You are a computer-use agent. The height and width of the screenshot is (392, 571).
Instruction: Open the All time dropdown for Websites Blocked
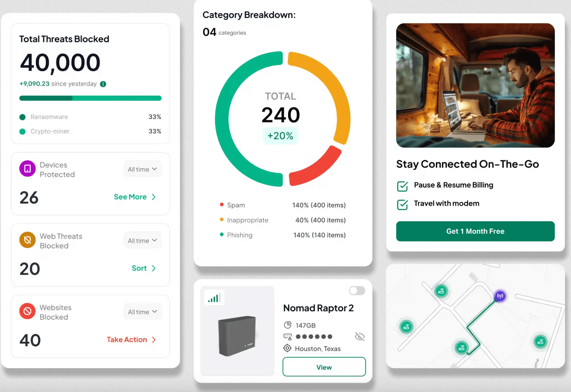[142, 311]
